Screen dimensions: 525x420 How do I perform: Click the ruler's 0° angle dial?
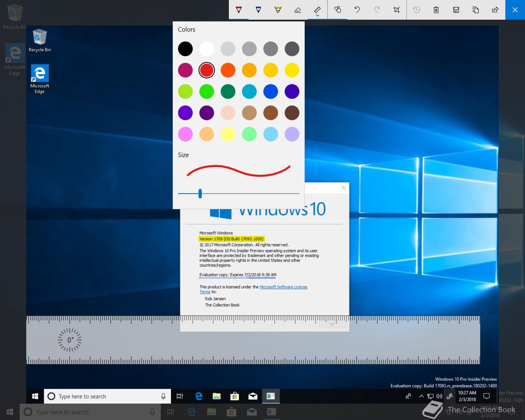coord(70,340)
